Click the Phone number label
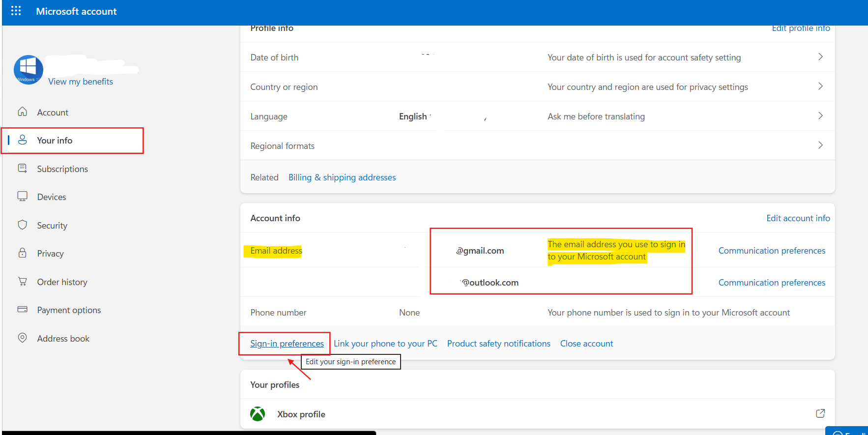The image size is (868, 435). pos(278,313)
